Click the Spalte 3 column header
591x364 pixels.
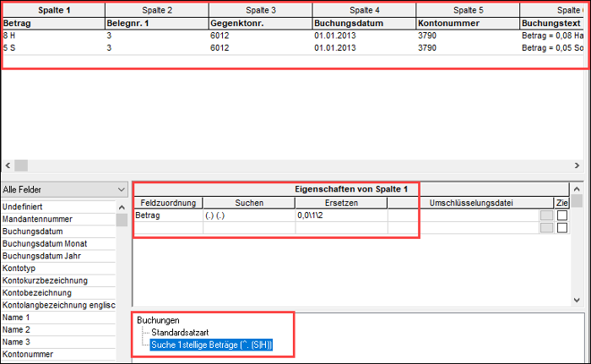click(x=260, y=10)
